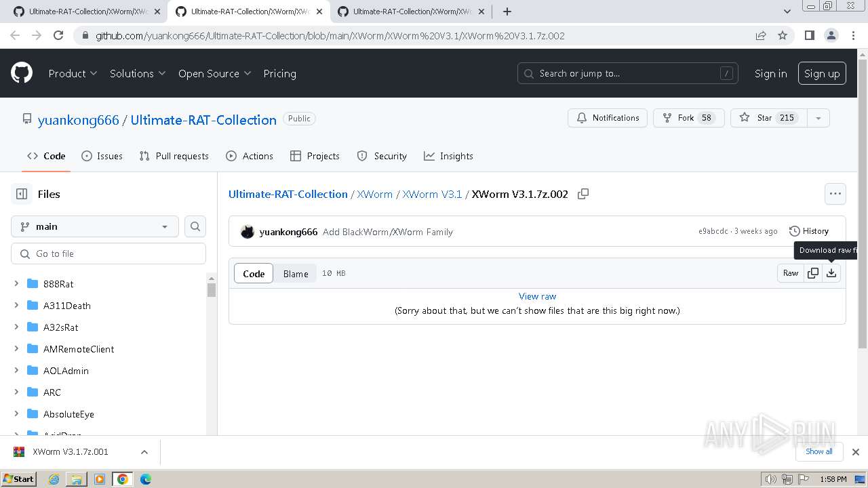Click the search files magnifier button in the sidebar

point(195,226)
